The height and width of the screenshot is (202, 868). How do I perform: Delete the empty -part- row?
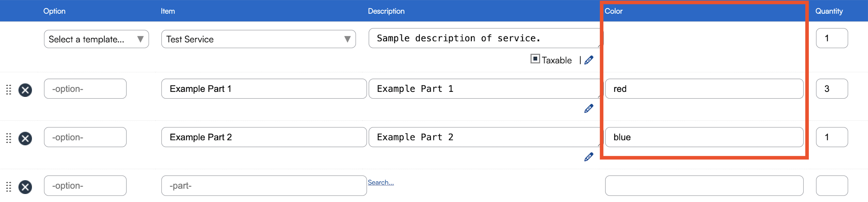(25, 187)
